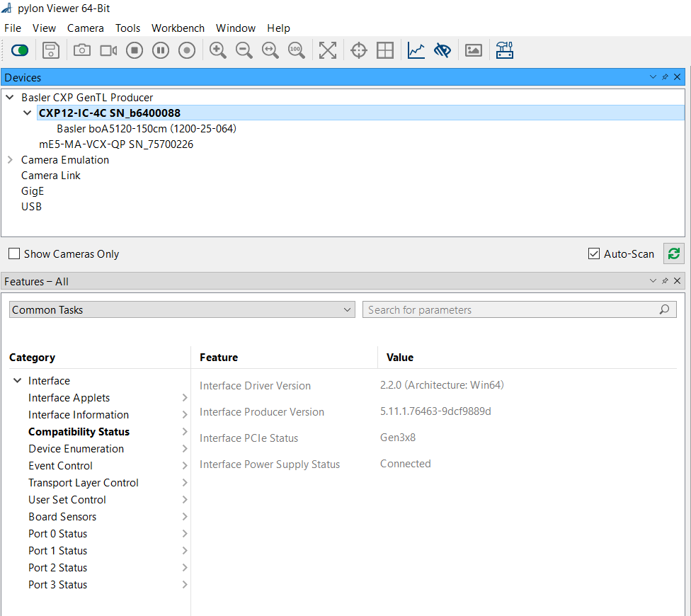Image resolution: width=691 pixels, height=616 pixels.
Task: Expand the Camera Emulation node
Action: [x=10, y=159]
